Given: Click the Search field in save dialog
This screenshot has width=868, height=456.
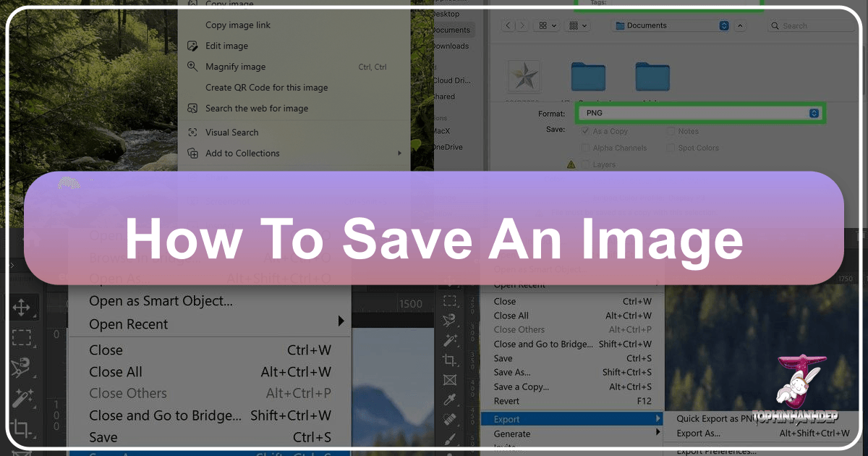Looking at the screenshot, I should 810,26.
